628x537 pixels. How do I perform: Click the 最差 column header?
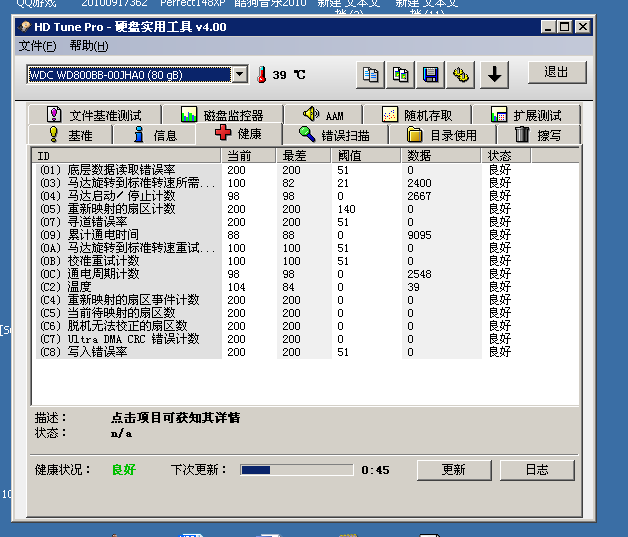click(x=304, y=155)
